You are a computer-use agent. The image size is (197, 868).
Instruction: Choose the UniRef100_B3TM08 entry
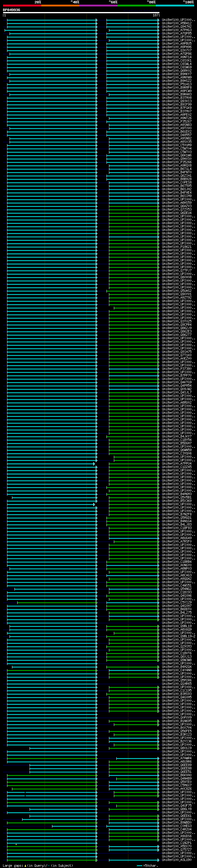(177, 98)
